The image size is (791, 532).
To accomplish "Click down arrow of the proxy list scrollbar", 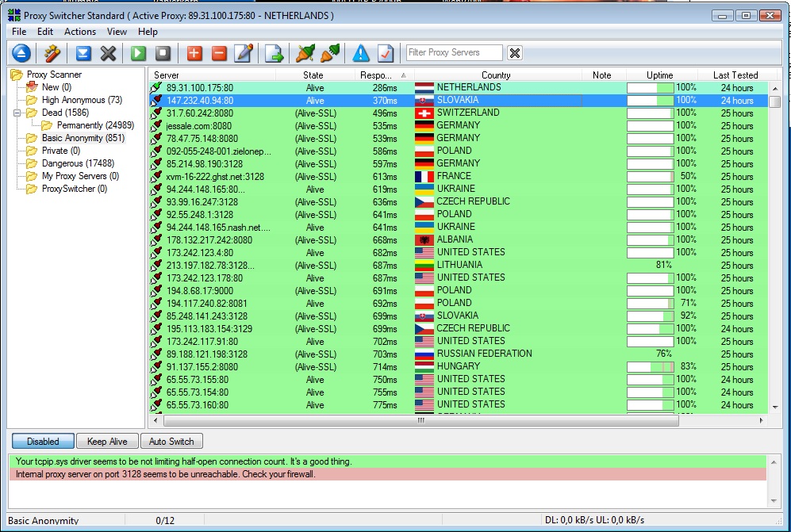I will coord(775,407).
